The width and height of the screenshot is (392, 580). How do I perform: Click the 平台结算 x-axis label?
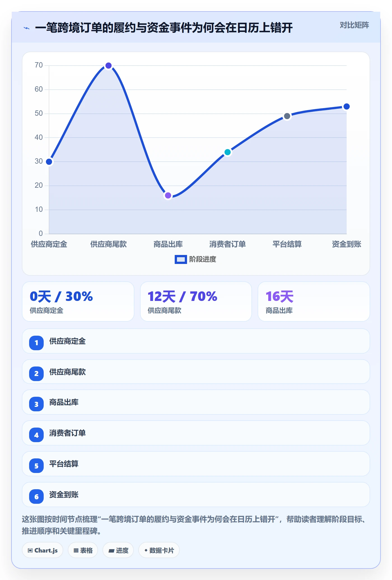tap(287, 244)
